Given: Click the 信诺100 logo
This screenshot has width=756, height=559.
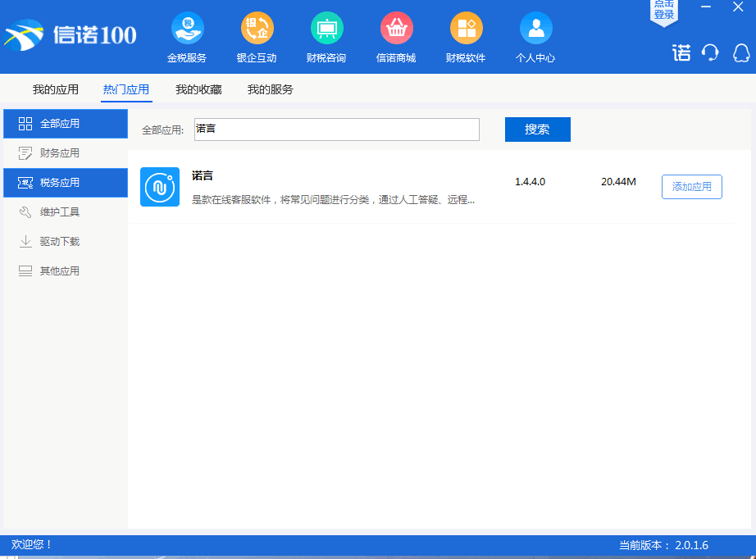Looking at the screenshot, I should 71,34.
